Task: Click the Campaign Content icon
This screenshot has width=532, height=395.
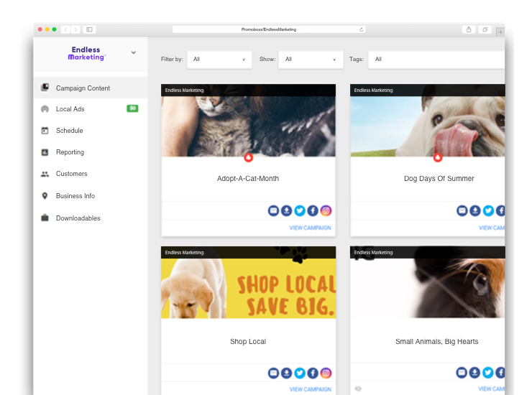Action: (45, 88)
